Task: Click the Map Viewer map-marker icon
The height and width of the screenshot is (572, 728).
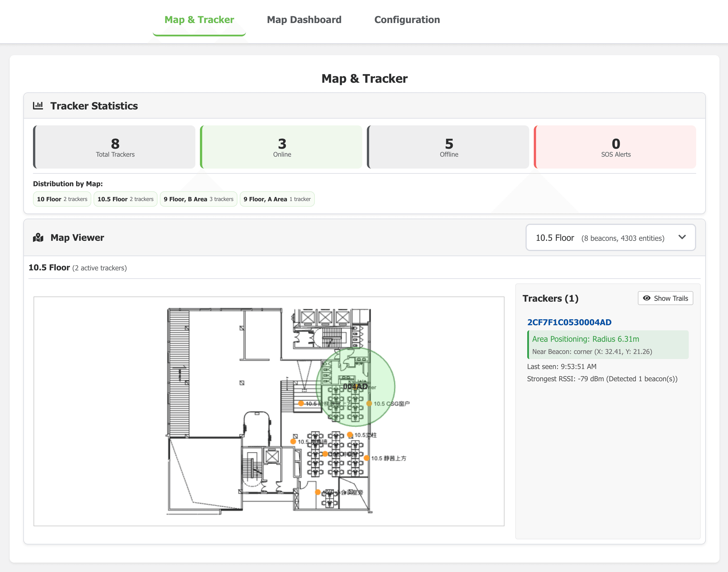Action: 38,237
